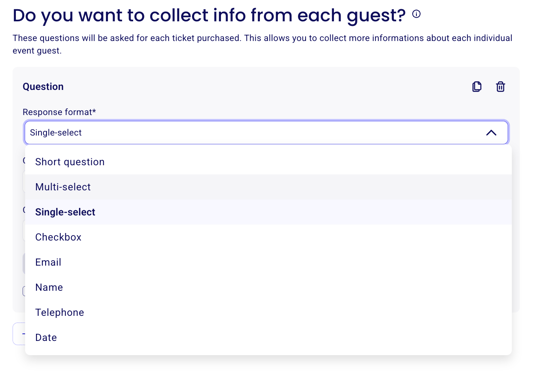Collapse the dropdown with the up chevron
This screenshot has height=379, width=534.
491,133
